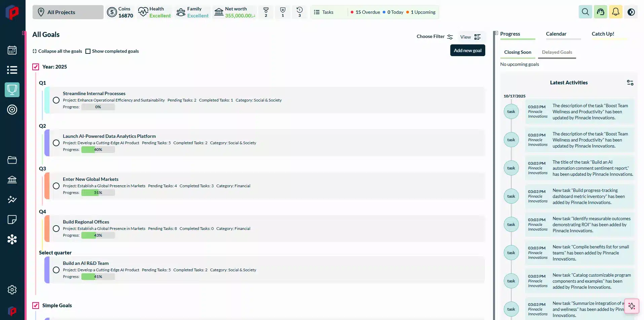Collapse the Q2 quarter section
The image size is (644, 320).
[42, 126]
